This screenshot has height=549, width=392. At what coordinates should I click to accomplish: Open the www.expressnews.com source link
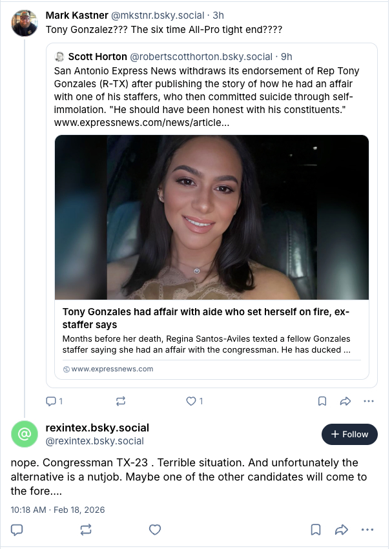click(112, 369)
